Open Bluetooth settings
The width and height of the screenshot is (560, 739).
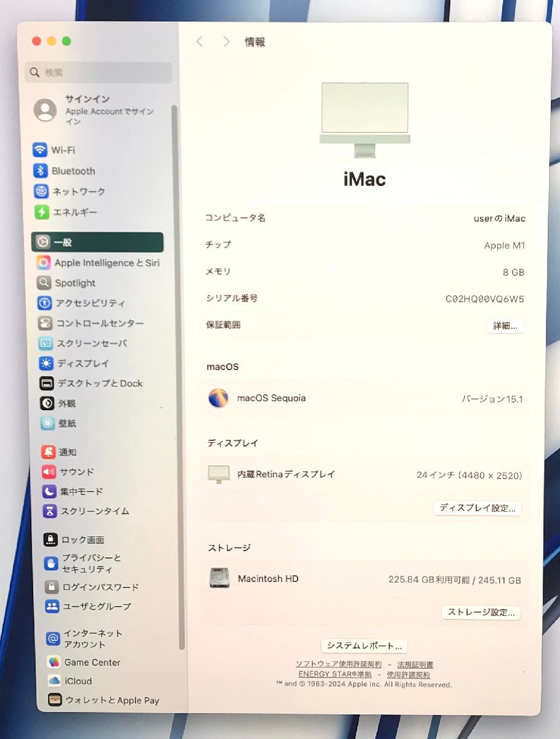pyautogui.click(x=73, y=171)
